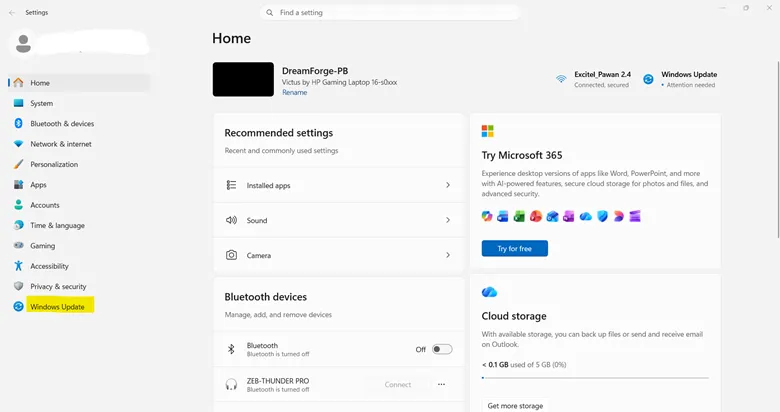Select Time & language

click(79, 225)
